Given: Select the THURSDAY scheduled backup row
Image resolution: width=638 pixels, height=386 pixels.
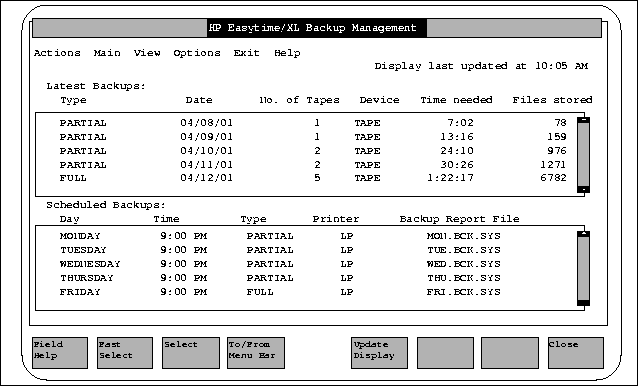Looking at the screenshot, I should [280, 278].
